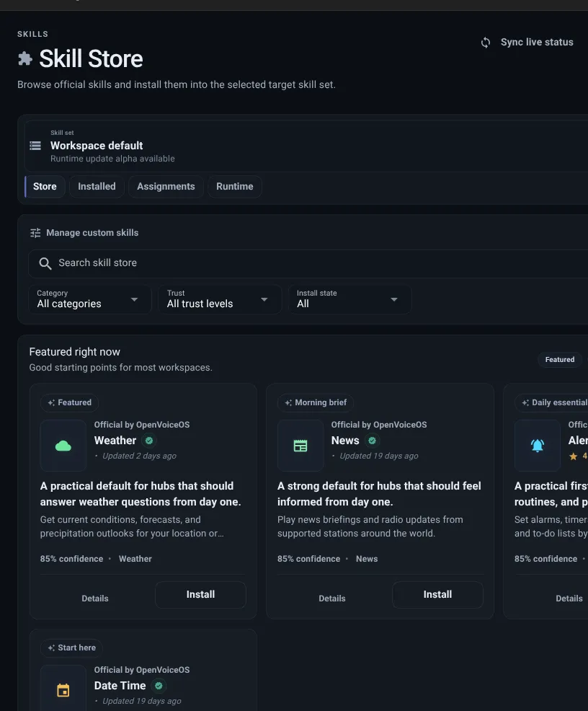Image resolution: width=588 pixels, height=711 pixels.
Task: Open Manage custom skills via the sliders icon
Action: point(35,232)
